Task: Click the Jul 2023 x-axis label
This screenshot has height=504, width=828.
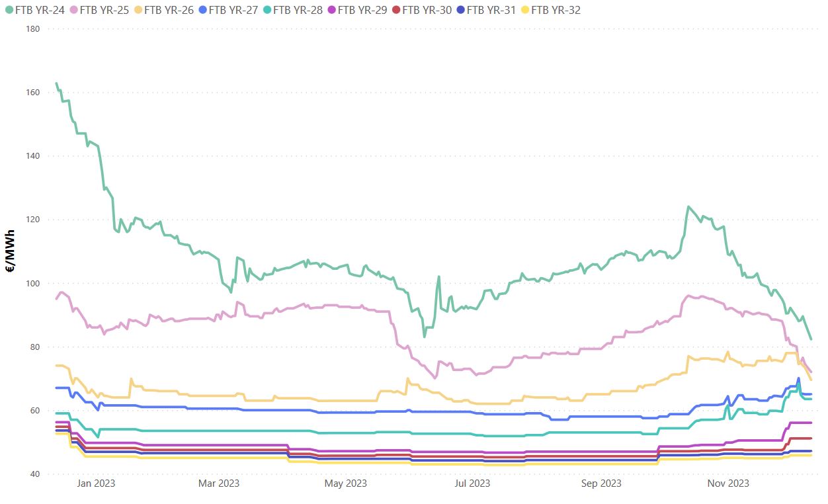Action: point(472,483)
